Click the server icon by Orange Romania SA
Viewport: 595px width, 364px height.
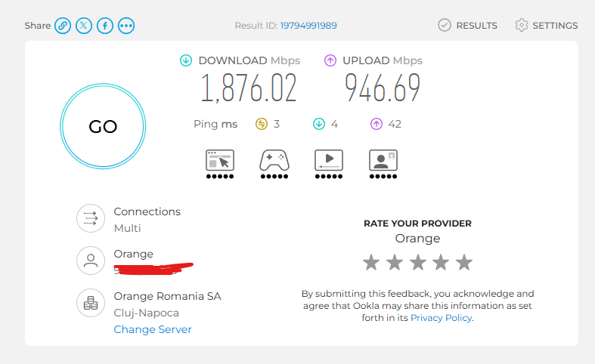[x=91, y=303]
